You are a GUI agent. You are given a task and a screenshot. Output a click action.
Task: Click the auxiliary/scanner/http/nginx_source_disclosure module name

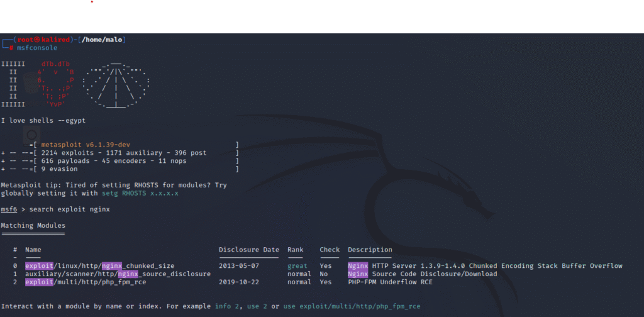tap(118, 274)
